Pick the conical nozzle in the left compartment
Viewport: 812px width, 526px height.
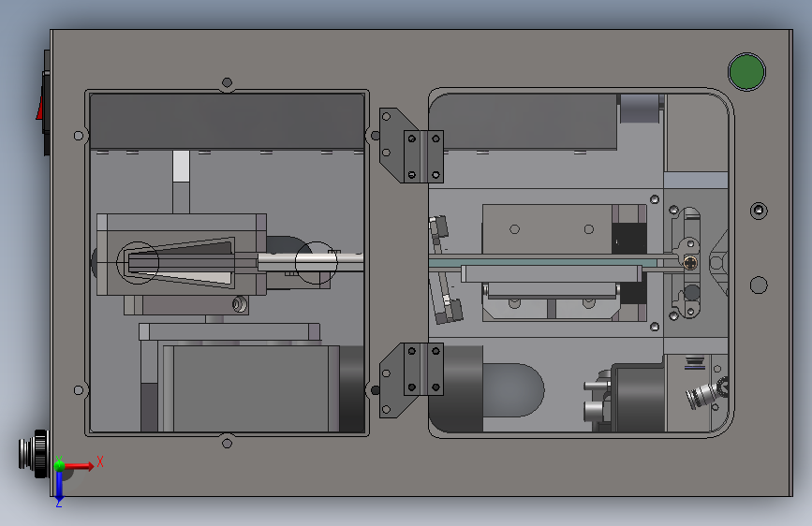coord(181,262)
